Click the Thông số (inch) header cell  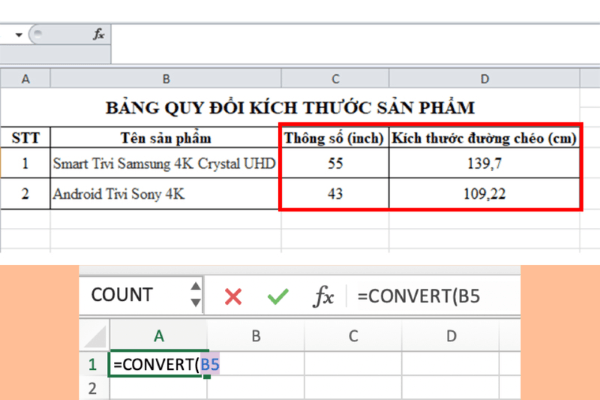[334, 138]
